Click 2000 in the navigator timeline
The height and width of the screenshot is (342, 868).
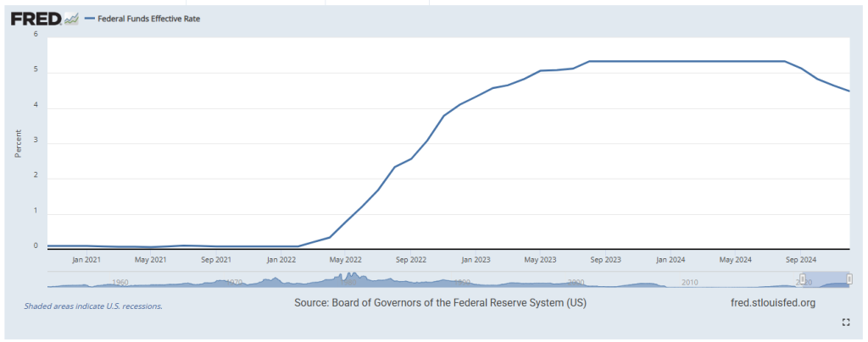[576, 283]
